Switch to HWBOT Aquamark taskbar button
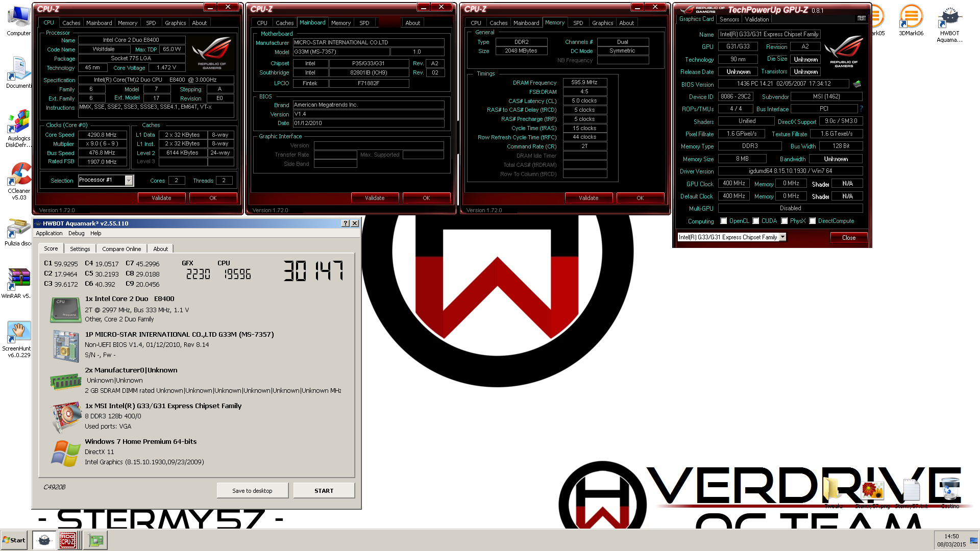 click(x=44, y=540)
